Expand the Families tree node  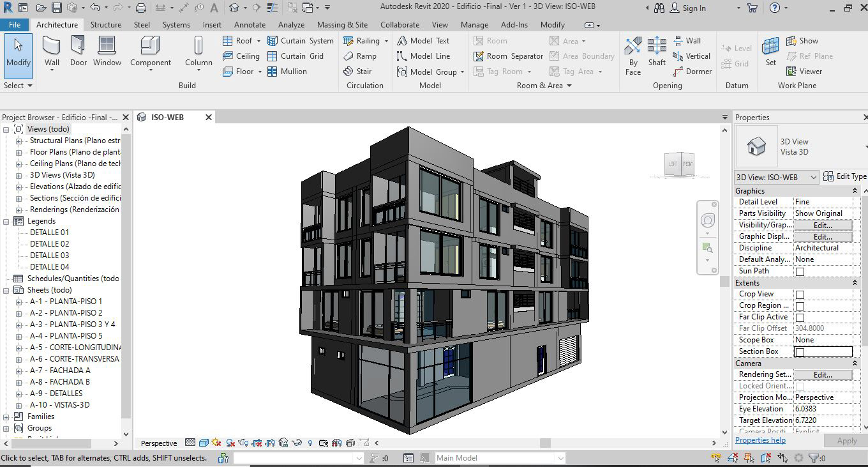pyautogui.click(x=6, y=417)
